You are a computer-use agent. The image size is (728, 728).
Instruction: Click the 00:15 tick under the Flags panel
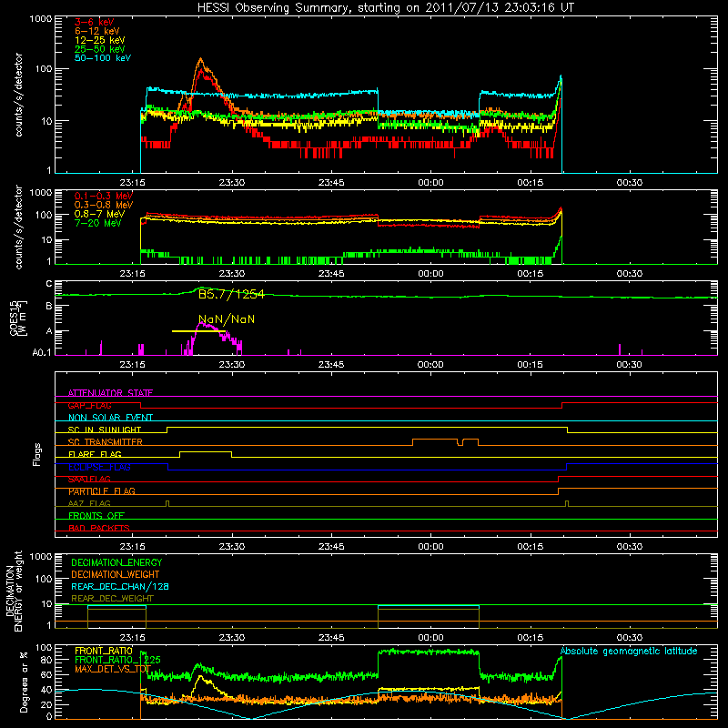click(530, 547)
